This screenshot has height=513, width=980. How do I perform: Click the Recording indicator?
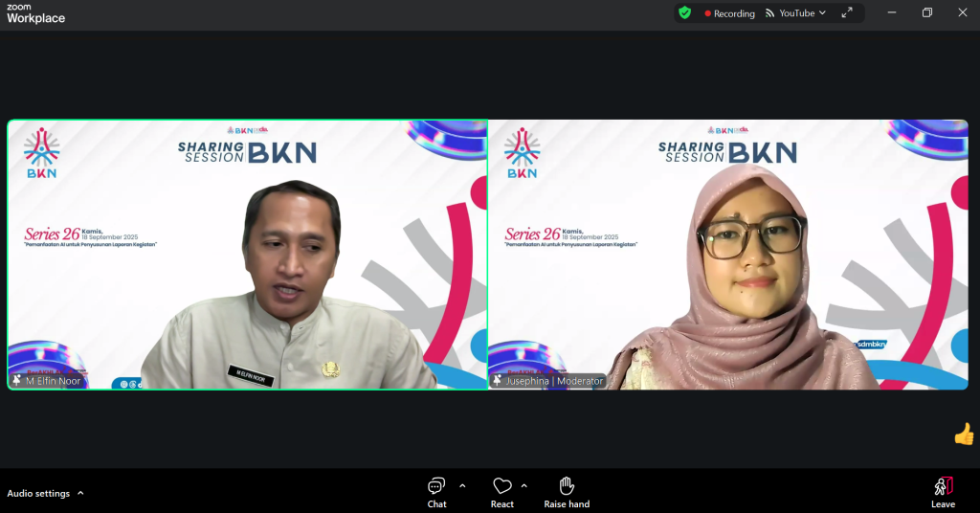click(729, 13)
